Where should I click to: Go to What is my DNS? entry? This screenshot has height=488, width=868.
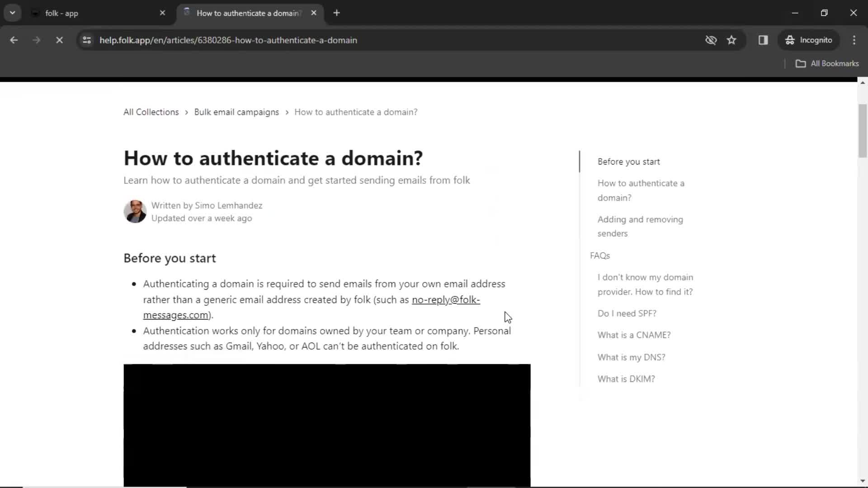(631, 357)
